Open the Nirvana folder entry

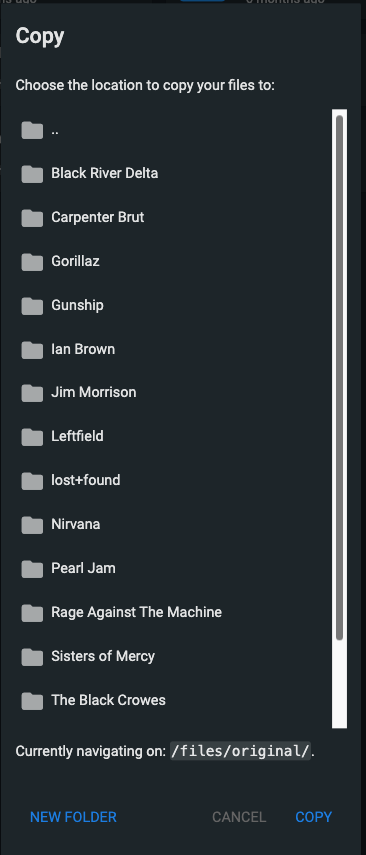click(x=173, y=525)
